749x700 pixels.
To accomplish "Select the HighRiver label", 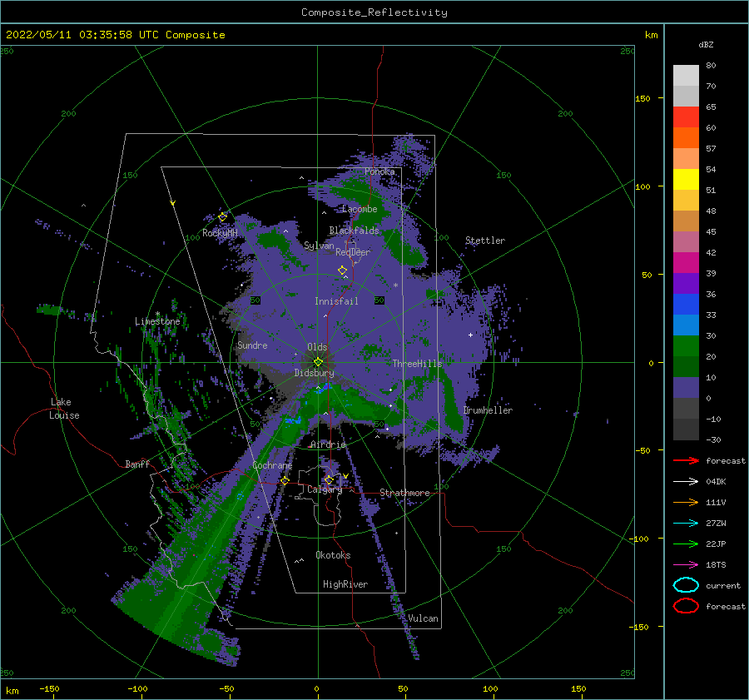I will coord(345,584).
